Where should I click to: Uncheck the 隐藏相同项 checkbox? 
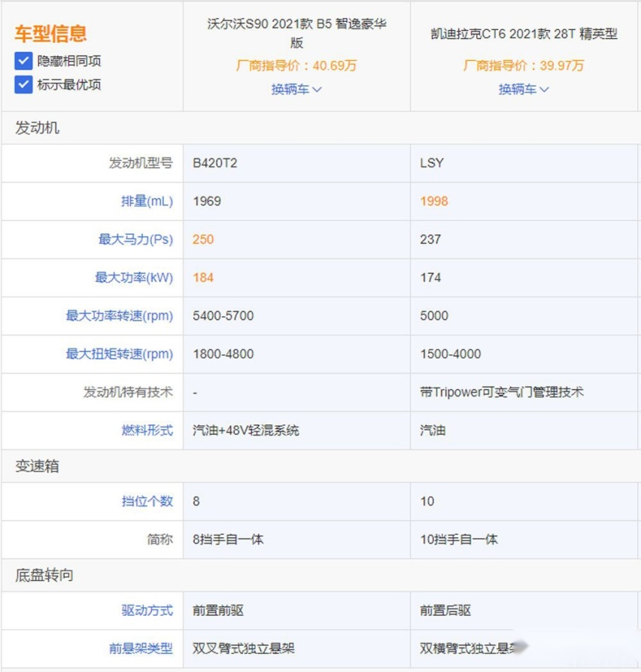click(23, 61)
